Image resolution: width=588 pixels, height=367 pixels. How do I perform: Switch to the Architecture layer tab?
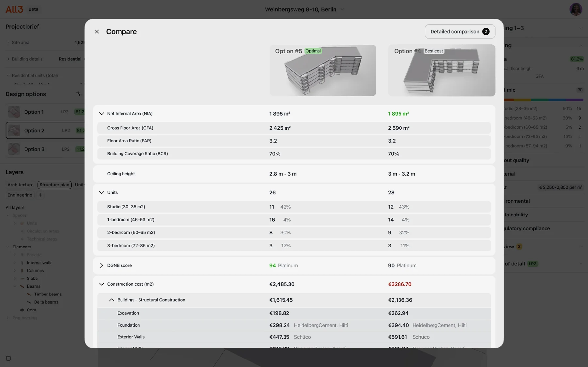tap(21, 185)
